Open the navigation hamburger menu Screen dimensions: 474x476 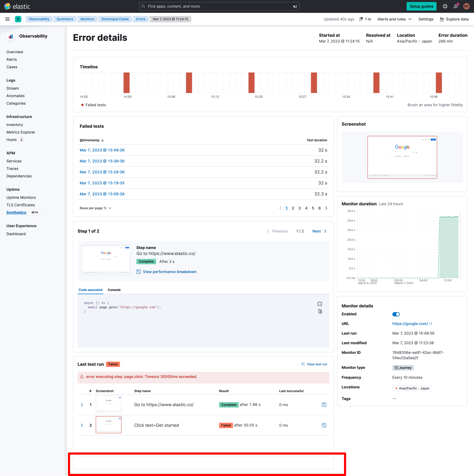coord(7,19)
